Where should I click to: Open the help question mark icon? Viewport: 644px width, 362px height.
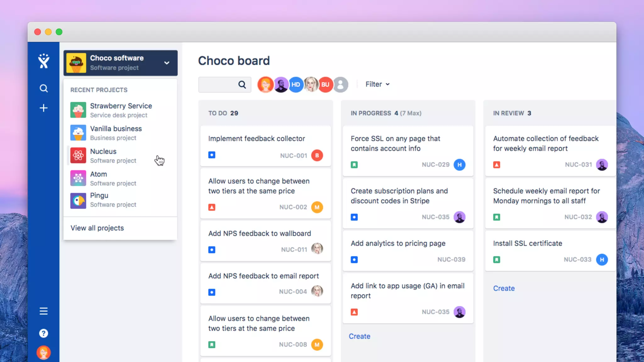(x=44, y=333)
